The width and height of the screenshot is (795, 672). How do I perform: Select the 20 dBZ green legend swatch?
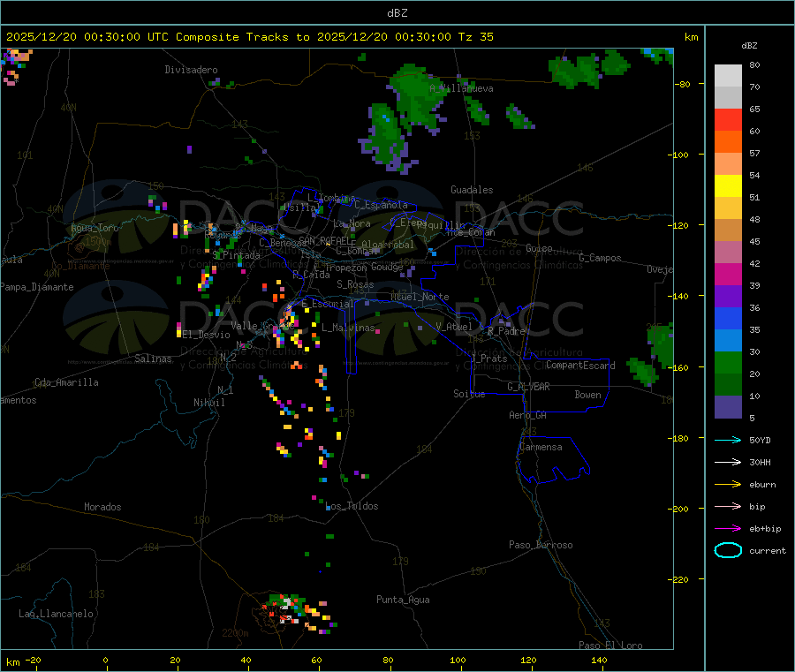click(x=728, y=362)
